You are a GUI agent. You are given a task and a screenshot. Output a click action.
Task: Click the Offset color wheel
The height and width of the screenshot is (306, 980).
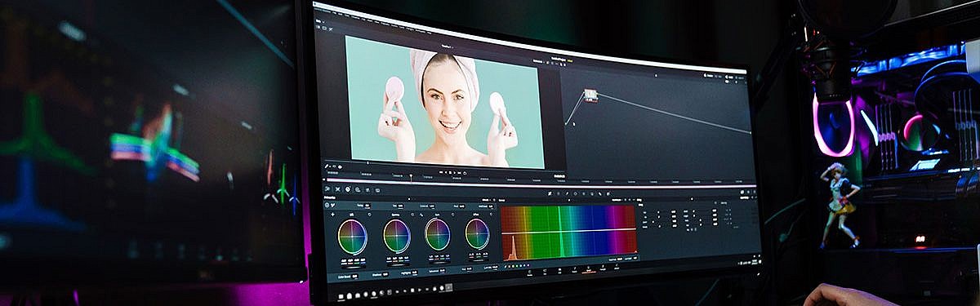pyautogui.click(x=478, y=233)
